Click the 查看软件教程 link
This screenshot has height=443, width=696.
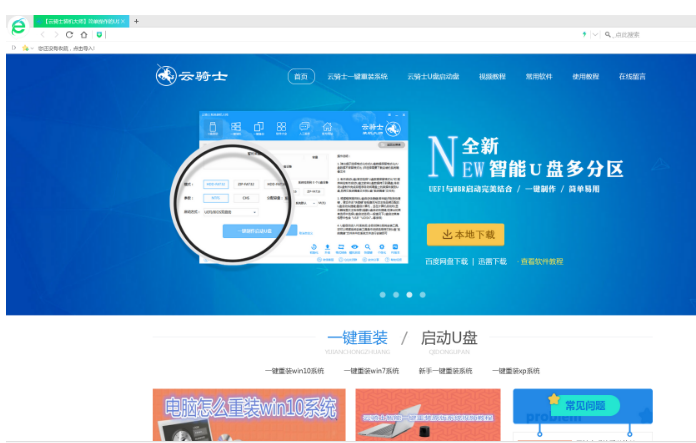click(542, 261)
